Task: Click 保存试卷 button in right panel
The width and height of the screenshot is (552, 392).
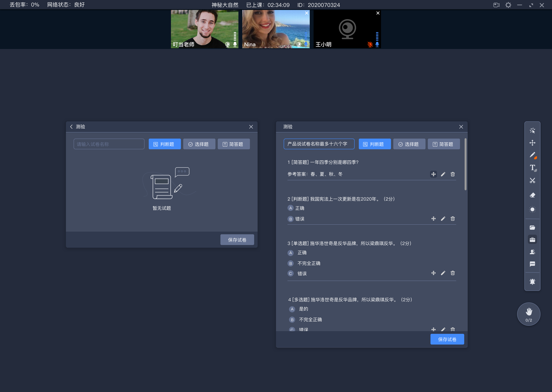Action: 447,339
